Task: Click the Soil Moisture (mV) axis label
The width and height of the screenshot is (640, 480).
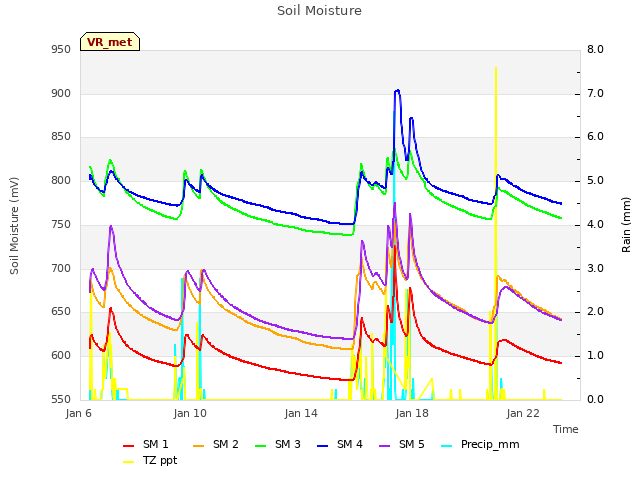Action: point(14,226)
